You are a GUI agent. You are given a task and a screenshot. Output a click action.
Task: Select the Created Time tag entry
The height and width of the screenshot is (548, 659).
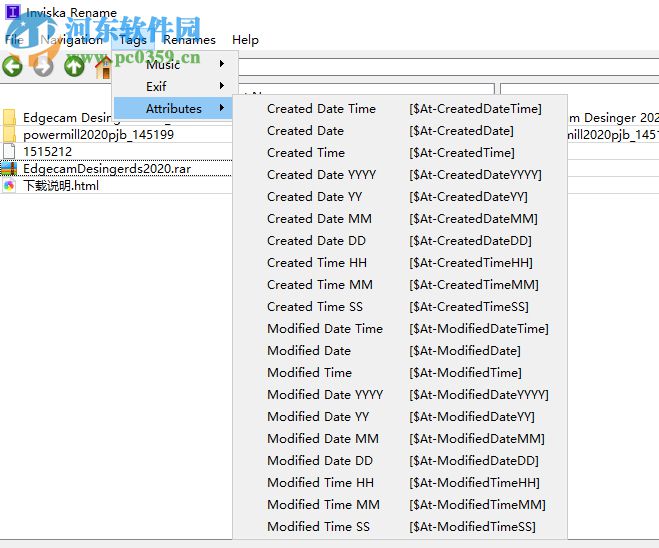pyautogui.click(x=400, y=153)
